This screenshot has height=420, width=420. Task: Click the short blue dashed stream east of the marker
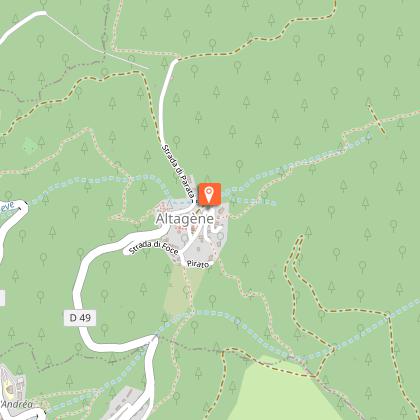click(255, 201)
